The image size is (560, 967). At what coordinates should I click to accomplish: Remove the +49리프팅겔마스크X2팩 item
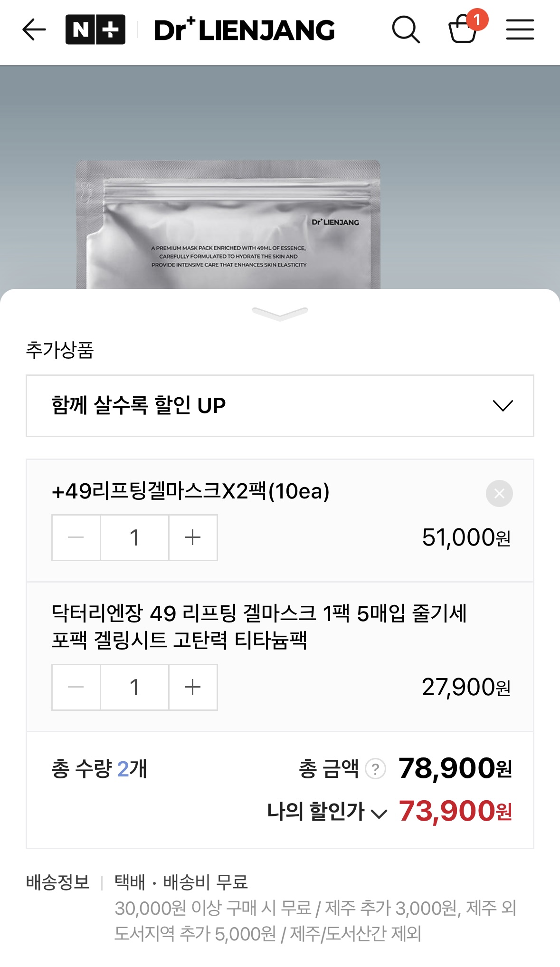499,494
